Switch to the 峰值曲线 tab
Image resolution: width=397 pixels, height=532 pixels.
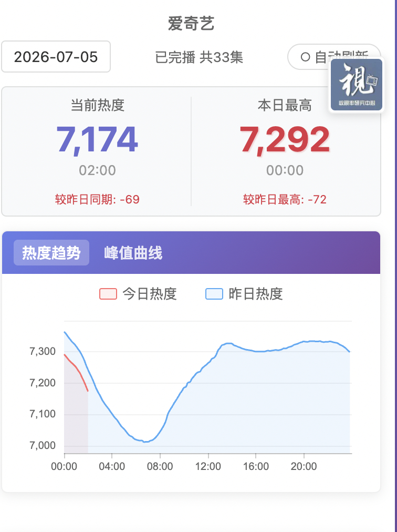click(x=133, y=253)
